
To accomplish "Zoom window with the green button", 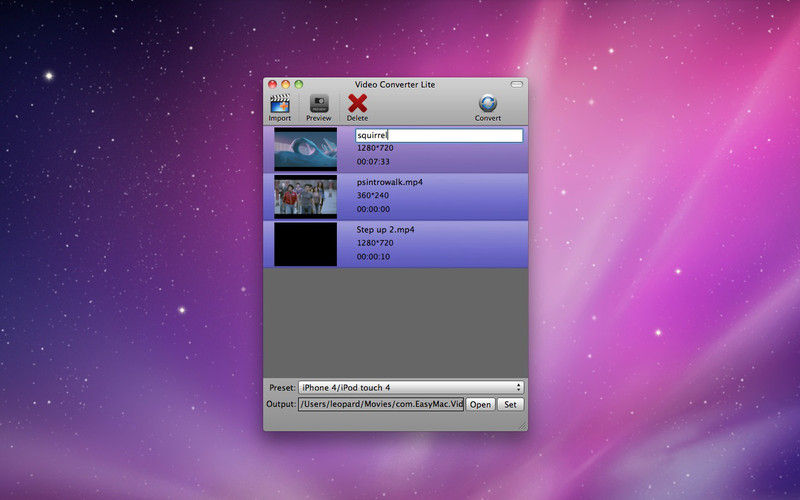I will [298, 84].
